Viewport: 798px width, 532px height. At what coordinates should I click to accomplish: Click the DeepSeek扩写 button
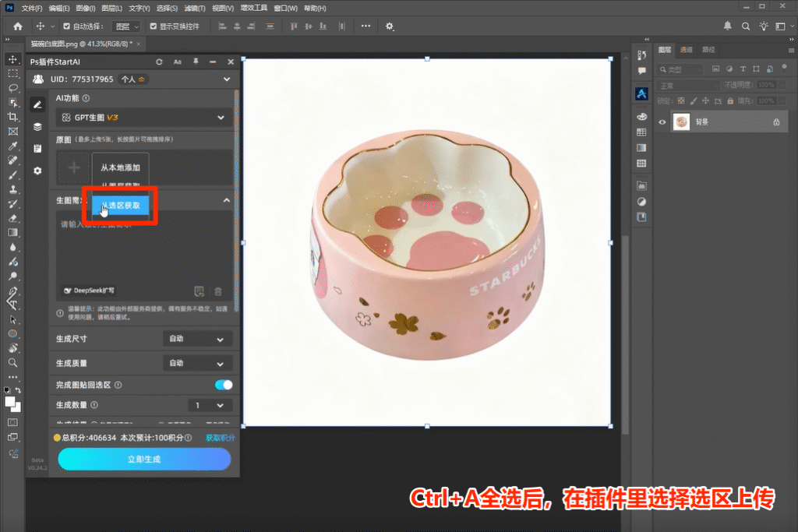click(89, 291)
